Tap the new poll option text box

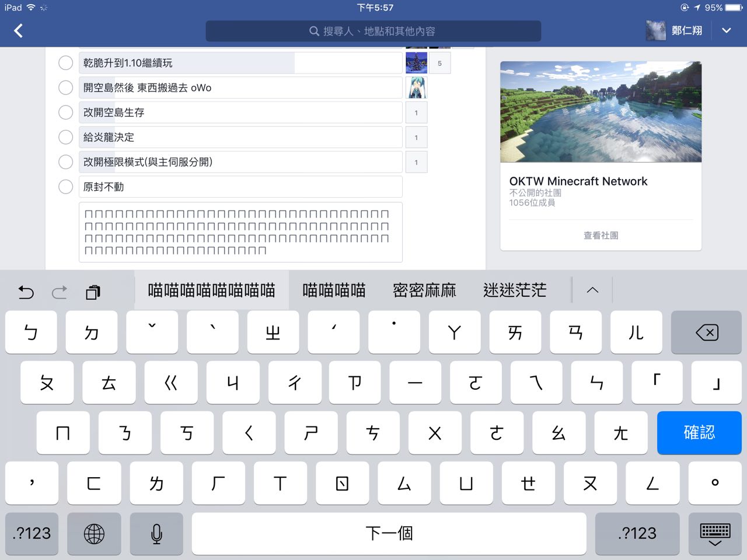pyautogui.click(x=240, y=232)
